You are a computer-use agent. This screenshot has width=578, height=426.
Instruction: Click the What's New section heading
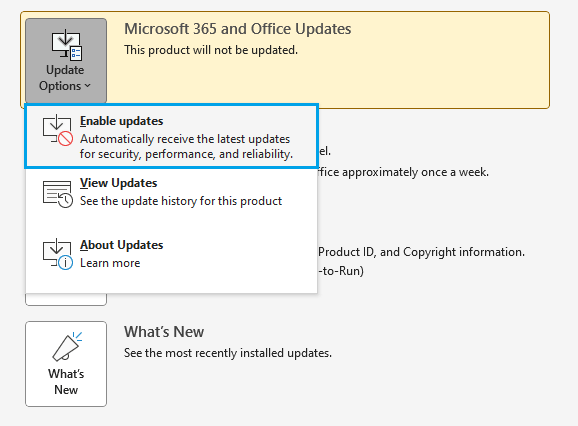click(164, 332)
